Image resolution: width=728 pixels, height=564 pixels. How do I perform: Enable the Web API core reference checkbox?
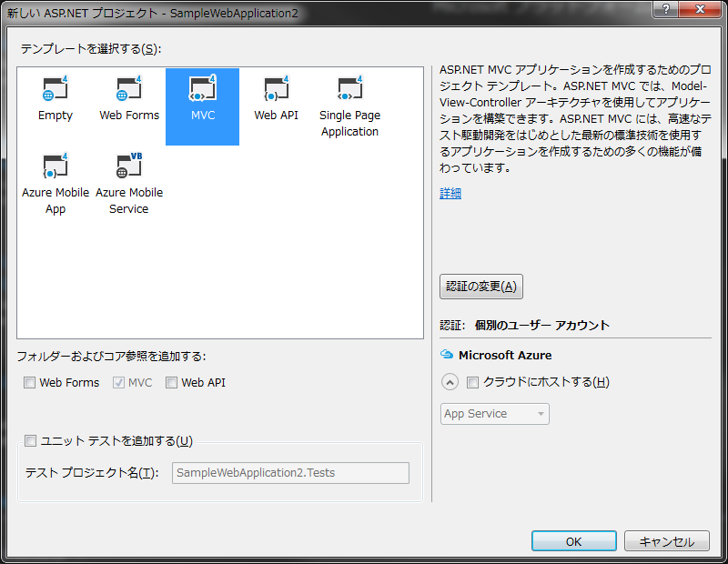tap(171, 382)
